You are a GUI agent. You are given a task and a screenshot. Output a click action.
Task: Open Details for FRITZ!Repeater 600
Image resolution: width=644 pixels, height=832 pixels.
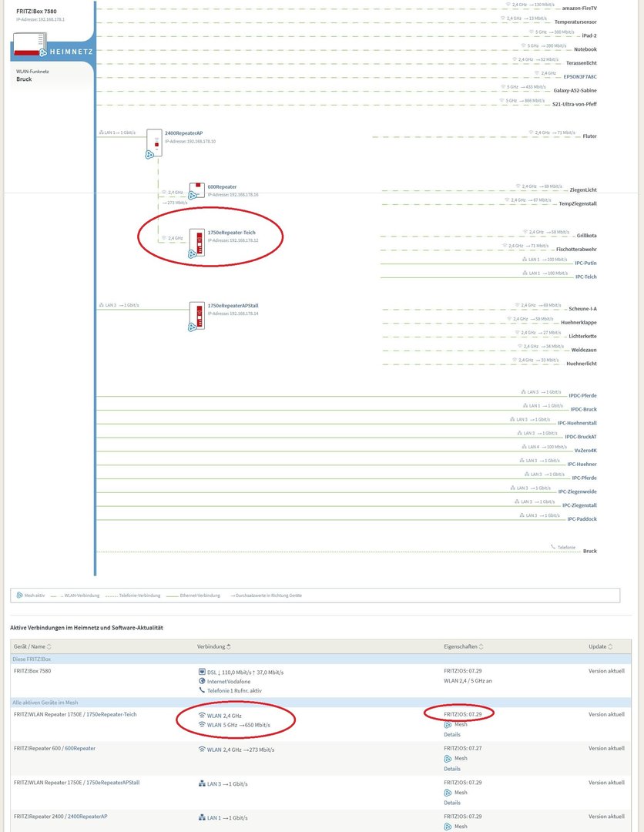coord(452,768)
